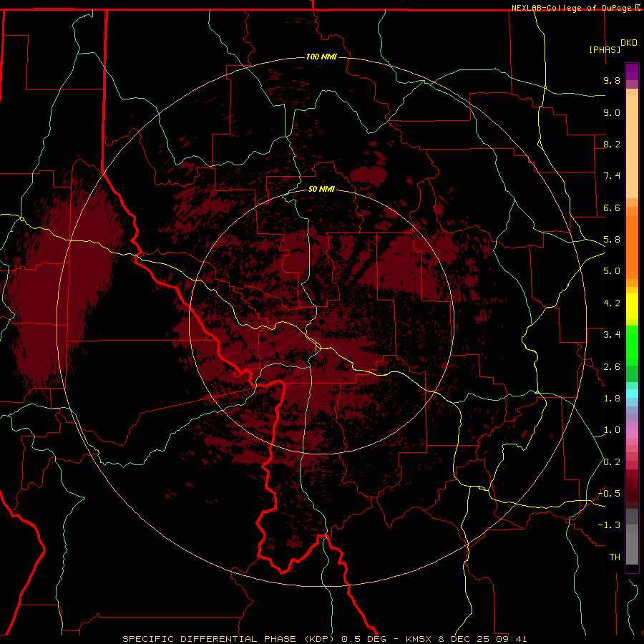Click the 09:41 timestamp
The image size is (644, 644).
[511, 639]
